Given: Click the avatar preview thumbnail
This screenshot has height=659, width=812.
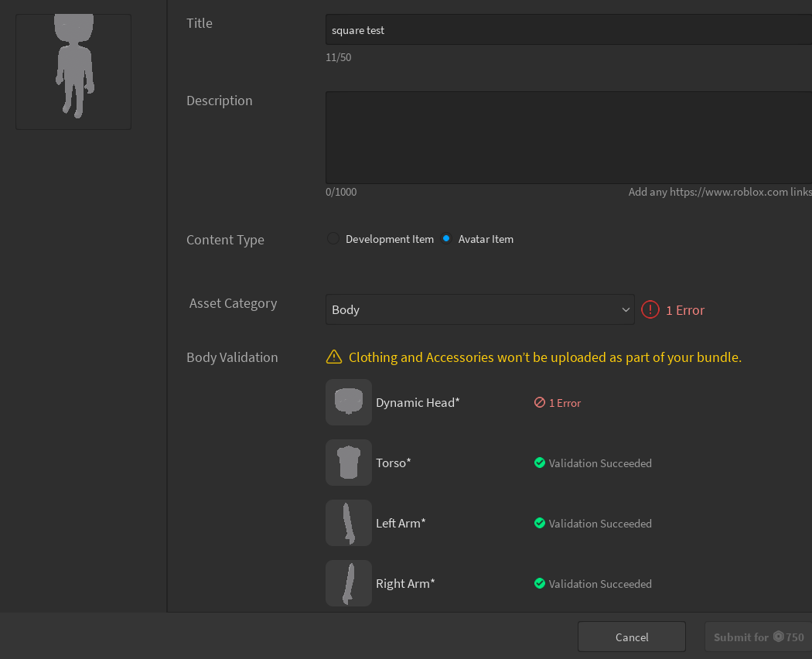Looking at the screenshot, I should click(x=73, y=70).
